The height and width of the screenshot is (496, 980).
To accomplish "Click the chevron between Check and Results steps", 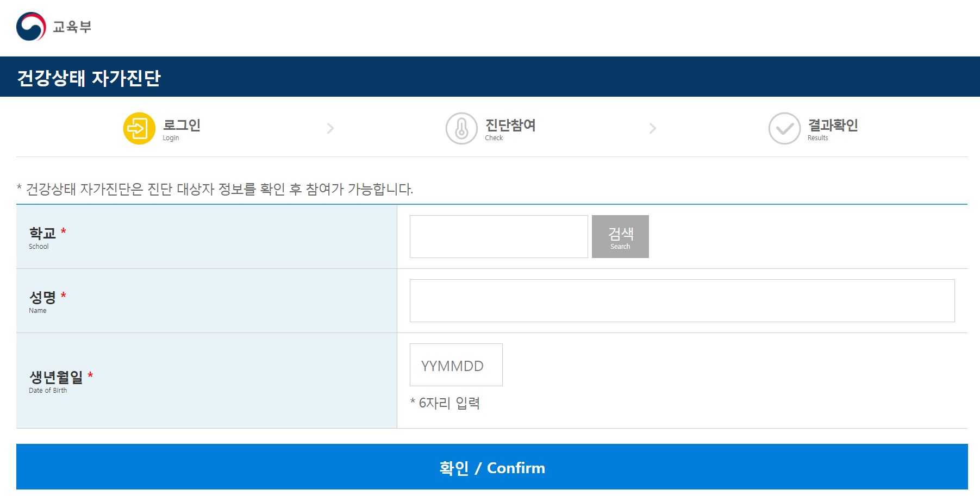I will click(x=652, y=128).
